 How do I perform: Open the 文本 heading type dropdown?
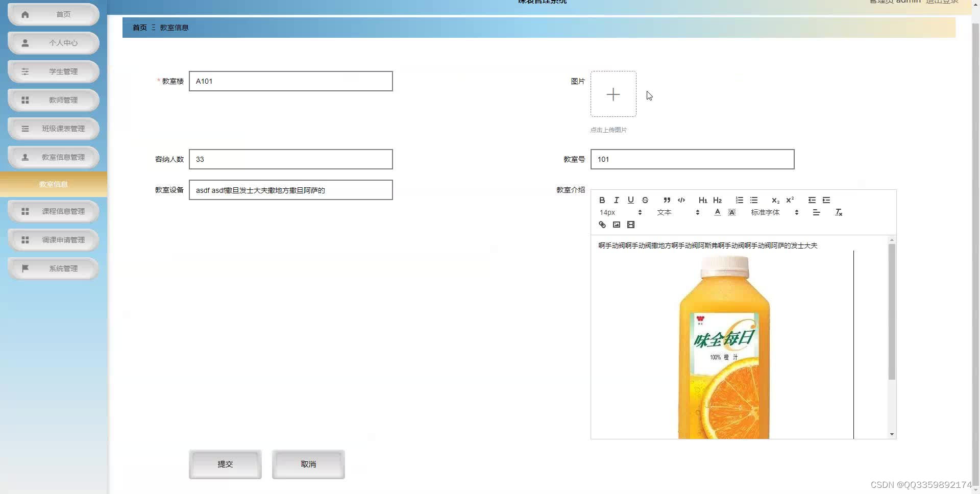pyautogui.click(x=678, y=212)
